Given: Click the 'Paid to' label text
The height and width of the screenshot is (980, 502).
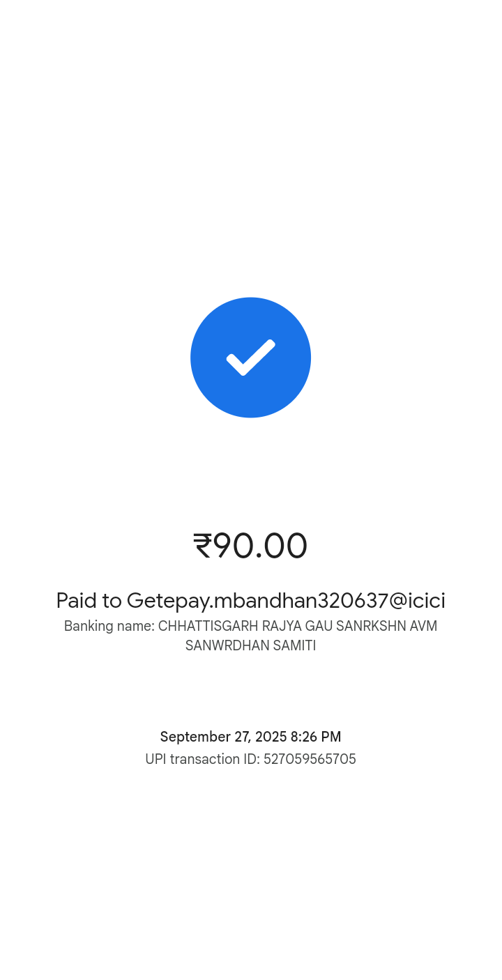Looking at the screenshot, I should point(89,601).
